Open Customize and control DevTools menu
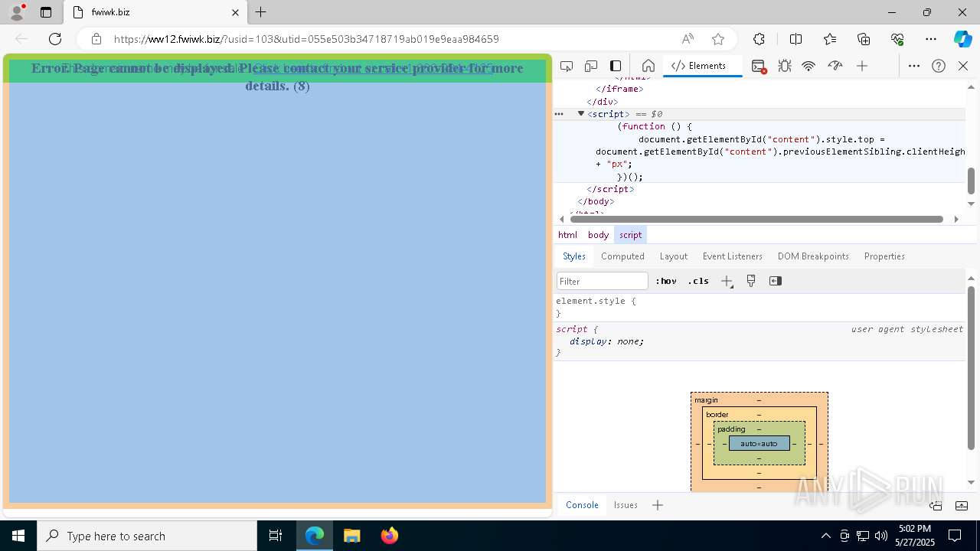The width and height of the screenshot is (980, 551). click(x=914, y=66)
